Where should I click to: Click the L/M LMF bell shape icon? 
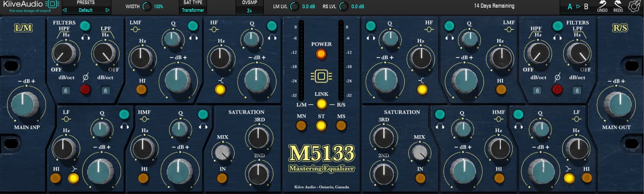pos(136,29)
